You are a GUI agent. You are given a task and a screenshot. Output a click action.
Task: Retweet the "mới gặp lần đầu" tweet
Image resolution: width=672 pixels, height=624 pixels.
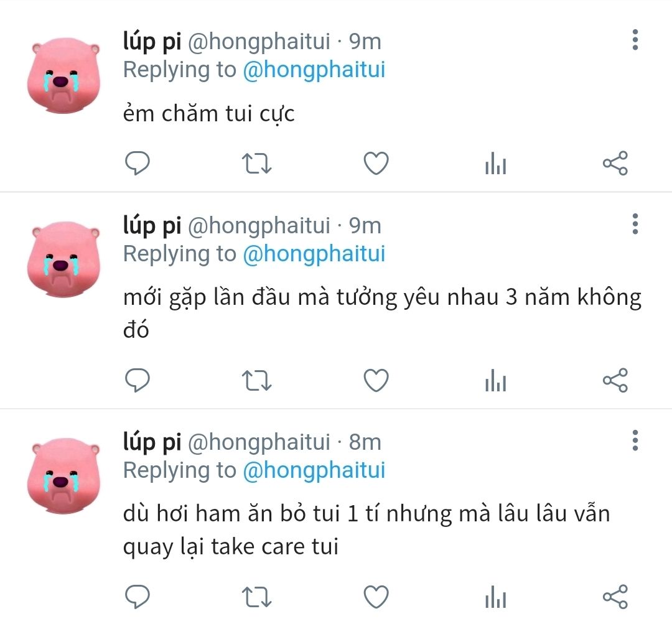(257, 381)
